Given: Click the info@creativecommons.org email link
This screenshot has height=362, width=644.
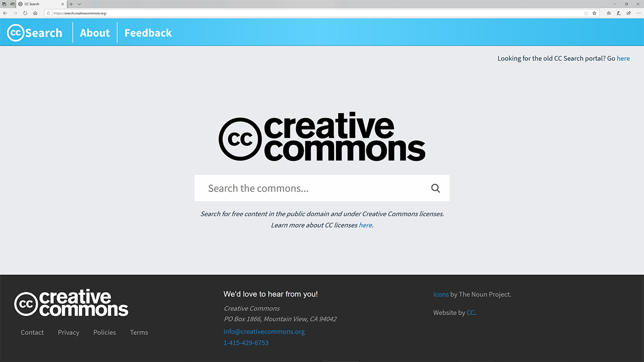Looking at the screenshot, I should [264, 332].
